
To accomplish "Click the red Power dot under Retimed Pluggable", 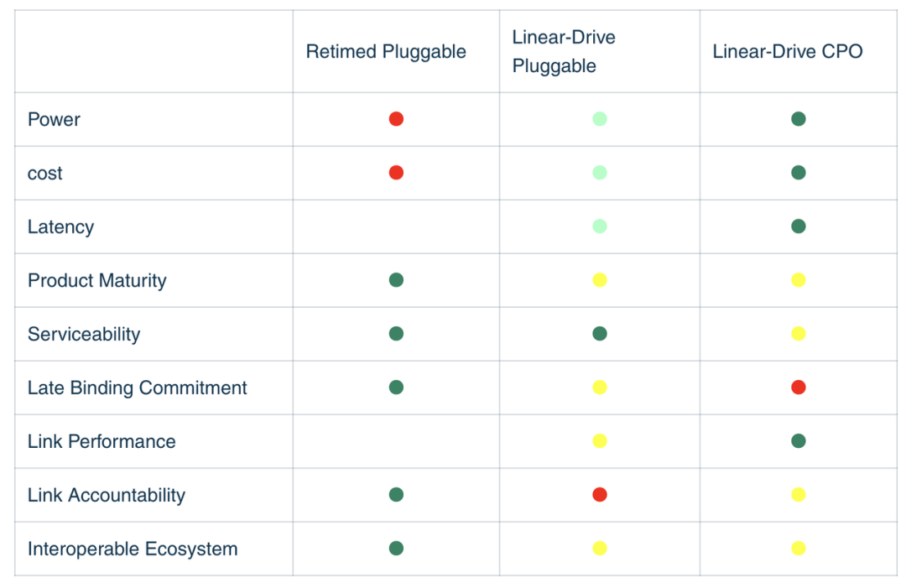I will tap(396, 119).
